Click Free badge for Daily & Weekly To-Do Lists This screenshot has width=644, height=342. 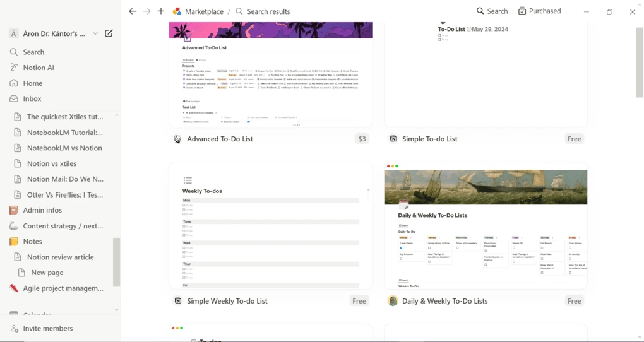pos(574,302)
